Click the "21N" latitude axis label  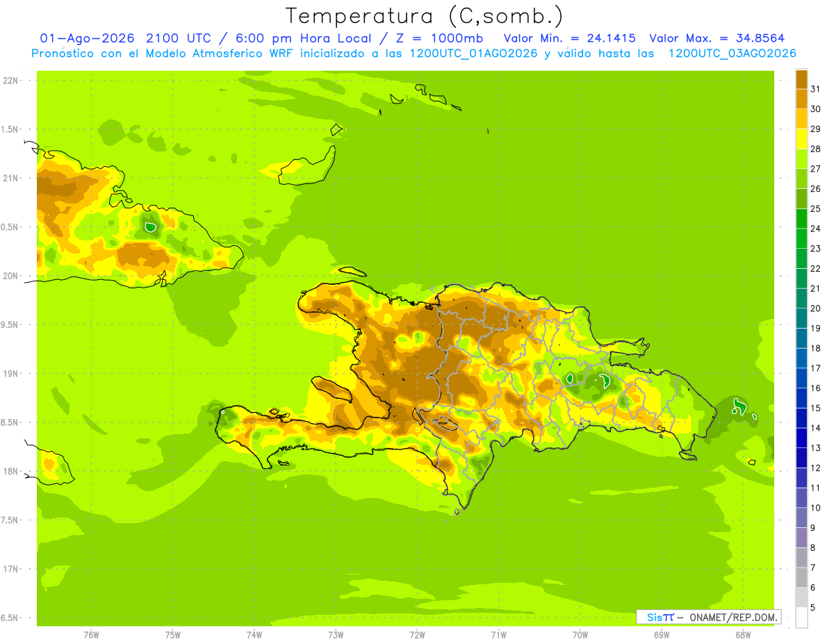point(10,178)
